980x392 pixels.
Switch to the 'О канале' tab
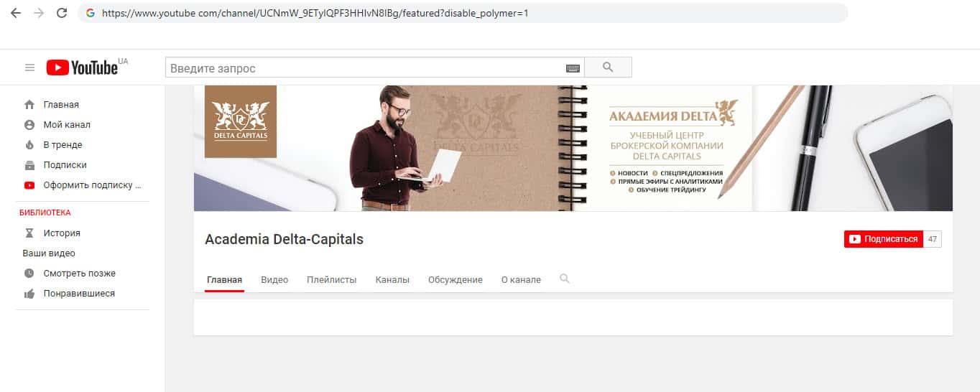tap(521, 280)
